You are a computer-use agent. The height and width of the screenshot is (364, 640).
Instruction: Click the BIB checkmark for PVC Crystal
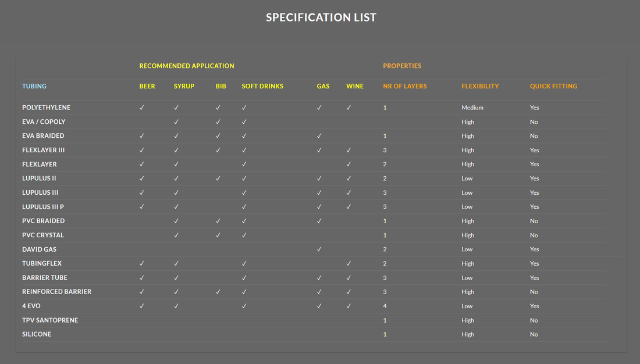(218, 235)
